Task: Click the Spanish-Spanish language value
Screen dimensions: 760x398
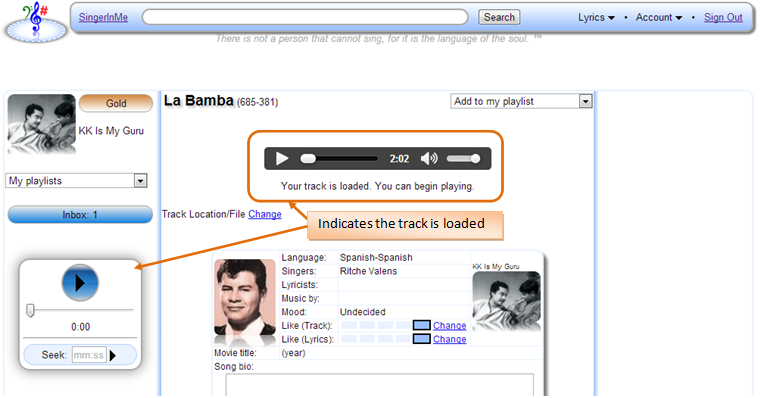Action: (376, 257)
